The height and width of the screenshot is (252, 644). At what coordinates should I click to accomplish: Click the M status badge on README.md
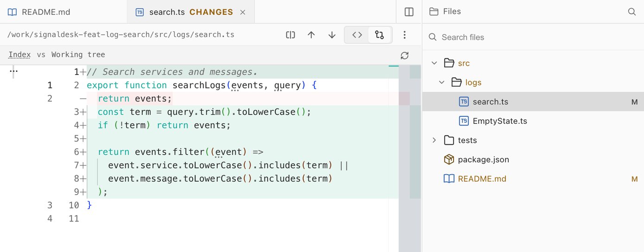coord(635,179)
